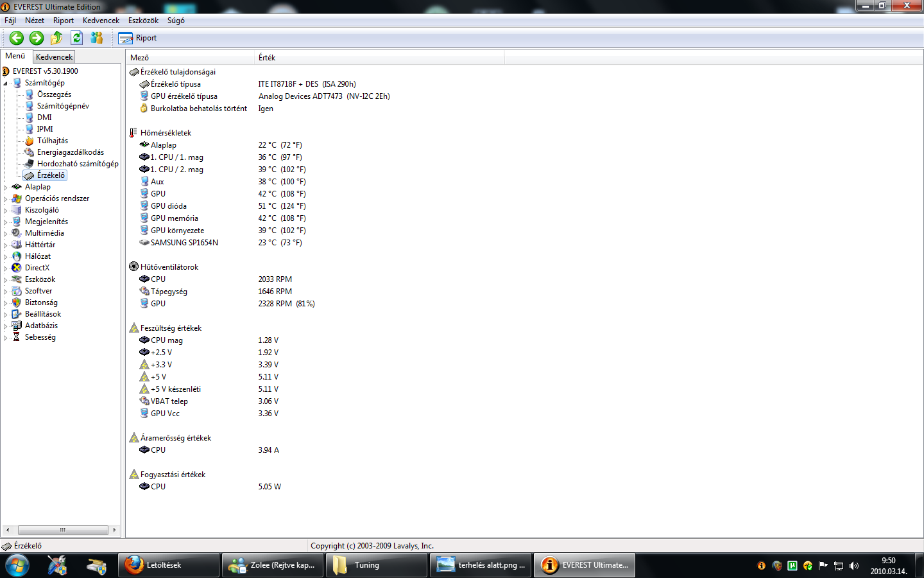Screen dimensions: 924x578
Task: Expand the Hálózat node
Action: click(6, 257)
